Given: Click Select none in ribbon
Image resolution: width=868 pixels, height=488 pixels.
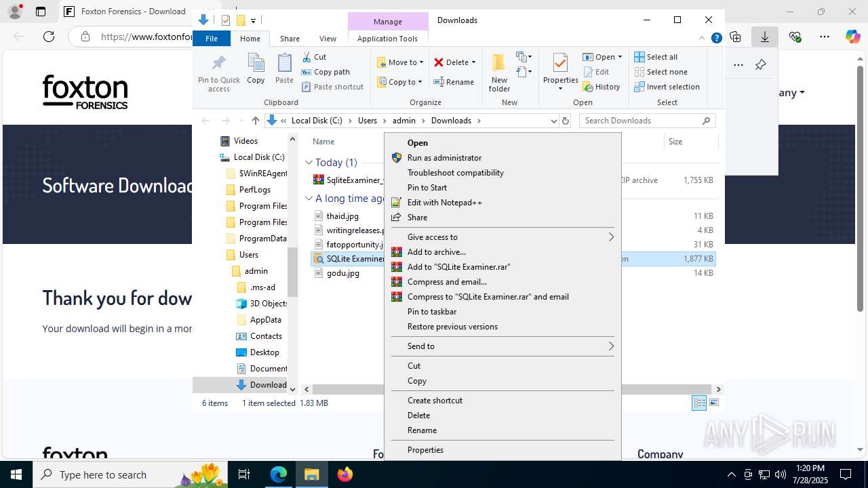Looking at the screenshot, I should point(660,72).
